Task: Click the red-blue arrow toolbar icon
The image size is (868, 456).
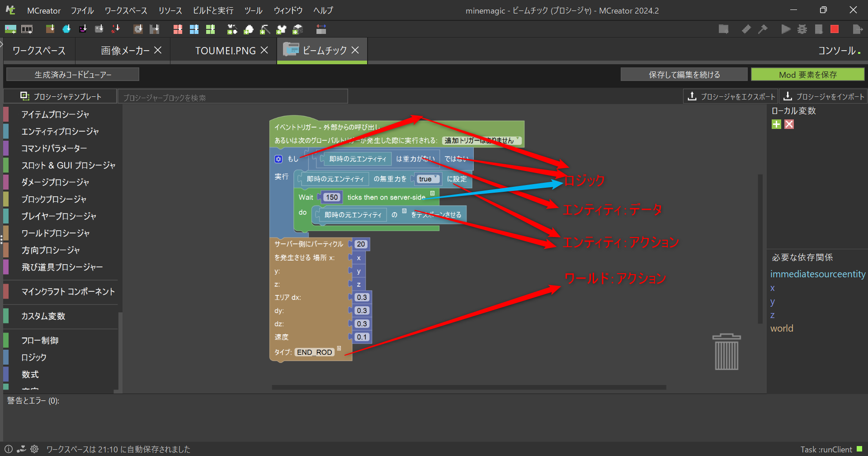Action: tap(321, 29)
